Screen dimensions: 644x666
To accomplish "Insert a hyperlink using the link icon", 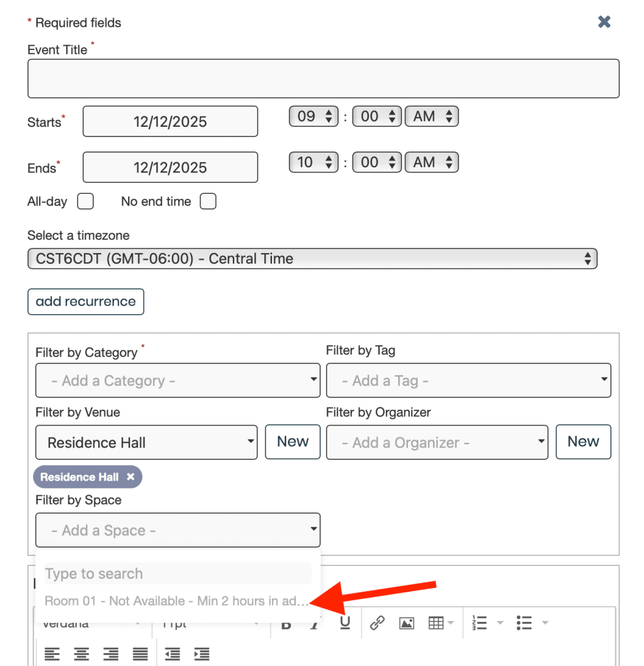I will tap(377, 623).
